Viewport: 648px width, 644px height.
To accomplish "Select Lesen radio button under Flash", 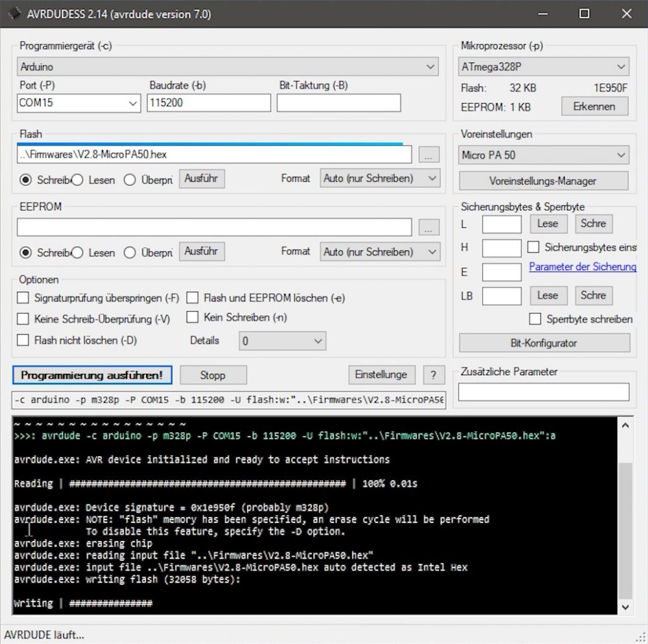I will pos(78,180).
